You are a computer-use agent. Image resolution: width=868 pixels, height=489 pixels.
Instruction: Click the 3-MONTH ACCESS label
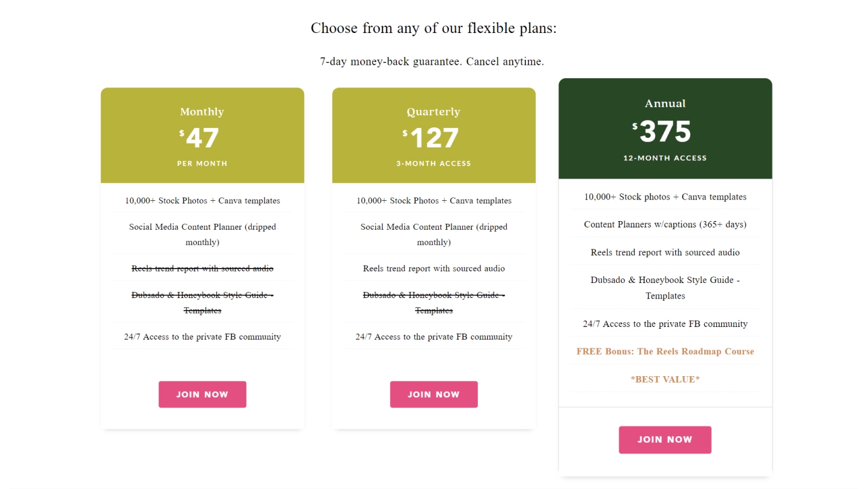tap(433, 164)
